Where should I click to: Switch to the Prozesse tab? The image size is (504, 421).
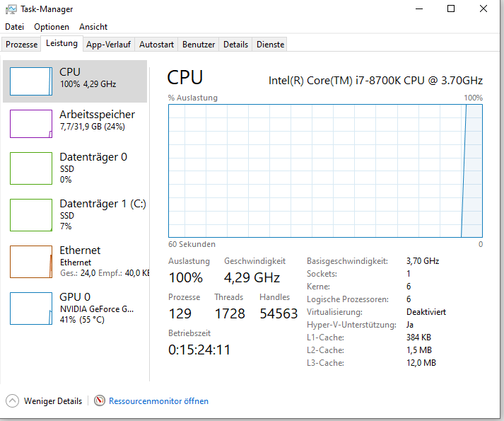21,45
